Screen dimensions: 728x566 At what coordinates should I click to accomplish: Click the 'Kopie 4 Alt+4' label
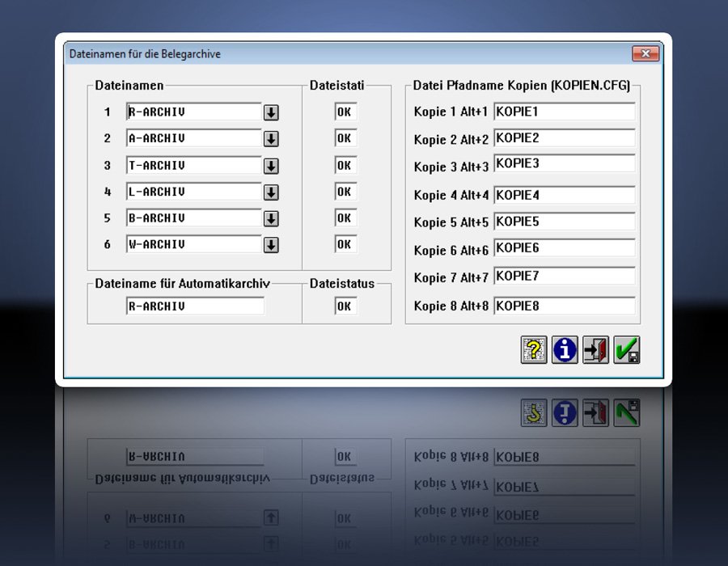point(451,196)
